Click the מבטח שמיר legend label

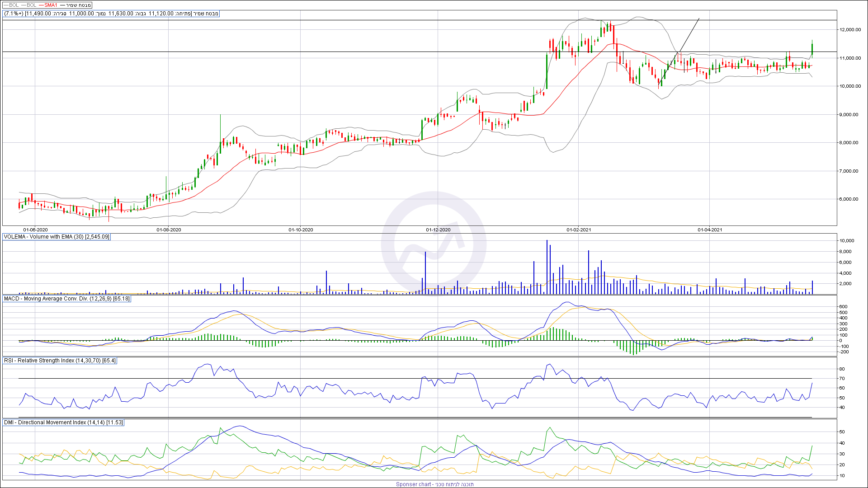coord(78,5)
